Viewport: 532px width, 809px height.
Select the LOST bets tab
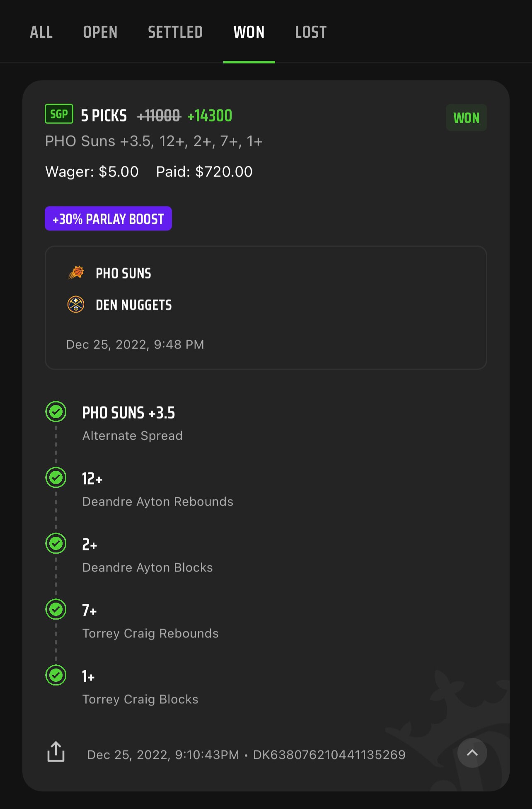pyautogui.click(x=311, y=32)
